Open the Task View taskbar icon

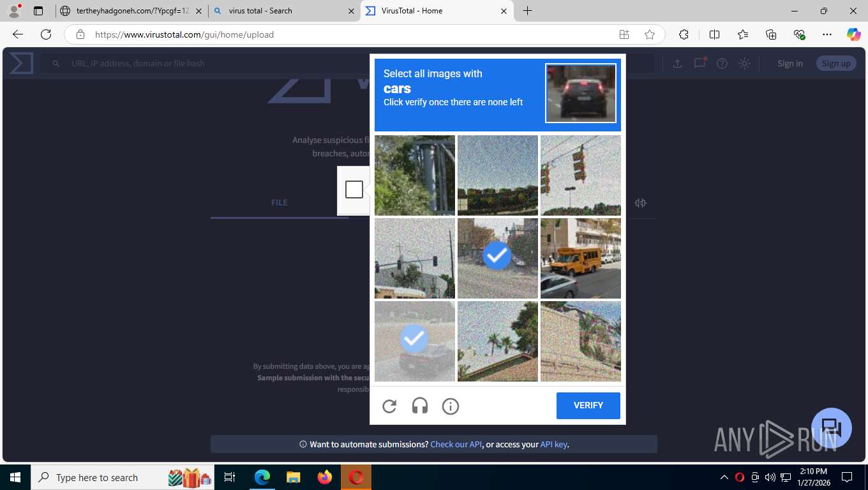tap(230, 477)
